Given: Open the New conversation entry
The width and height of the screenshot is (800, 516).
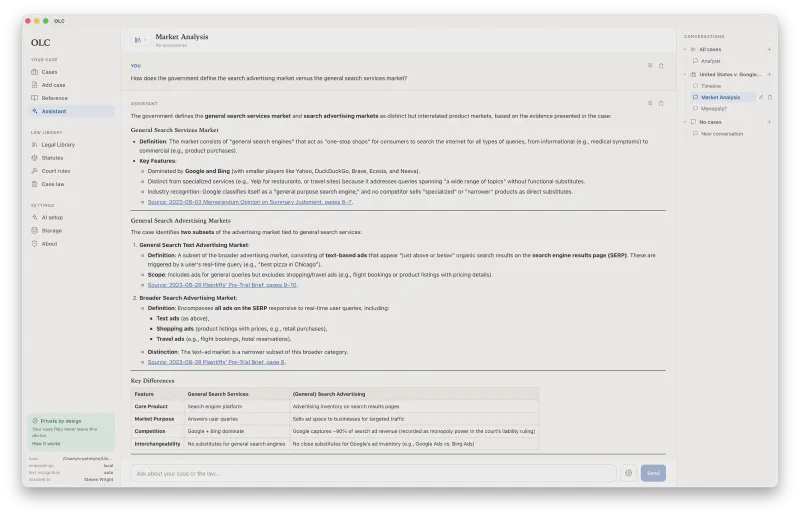Looking at the screenshot, I should point(721,134).
